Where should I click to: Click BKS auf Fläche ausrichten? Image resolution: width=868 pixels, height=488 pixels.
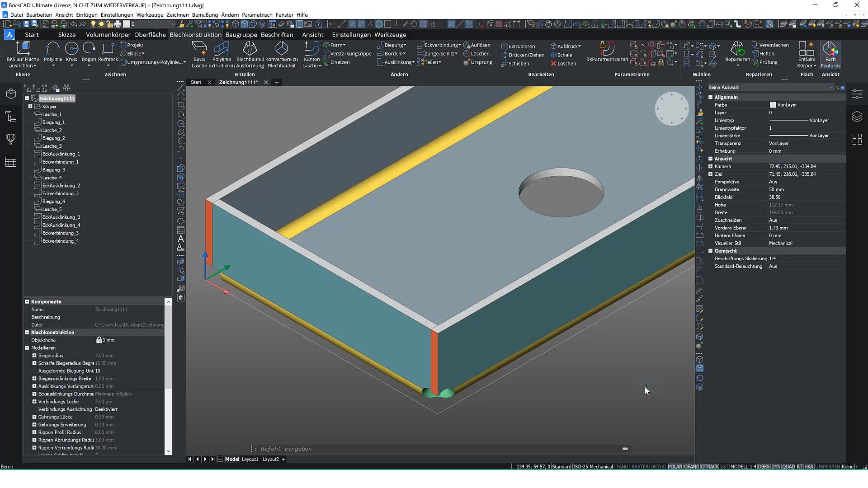click(x=23, y=54)
